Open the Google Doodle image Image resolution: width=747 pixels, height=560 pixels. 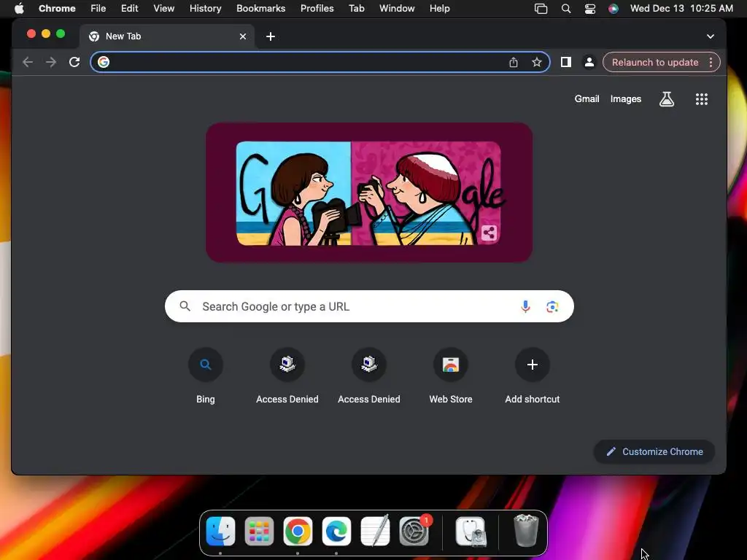click(x=368, y=192)
